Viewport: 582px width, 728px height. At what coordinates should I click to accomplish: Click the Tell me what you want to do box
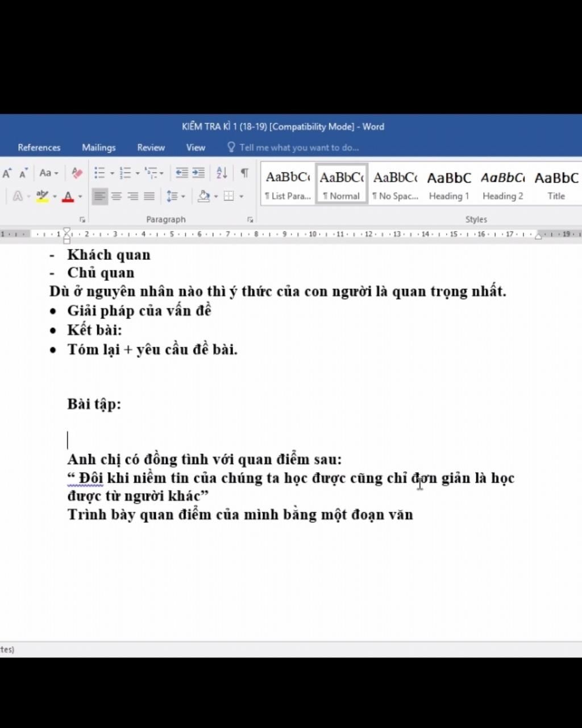click(x=299, y=147)
